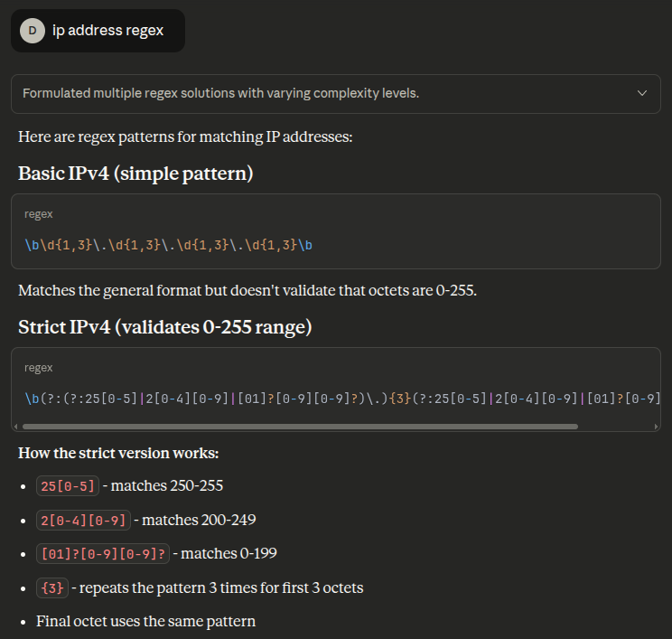Click the scrollbar left arrow in Strict IPv4 block
The image size is (672, 639).
[x=16, y=427]
